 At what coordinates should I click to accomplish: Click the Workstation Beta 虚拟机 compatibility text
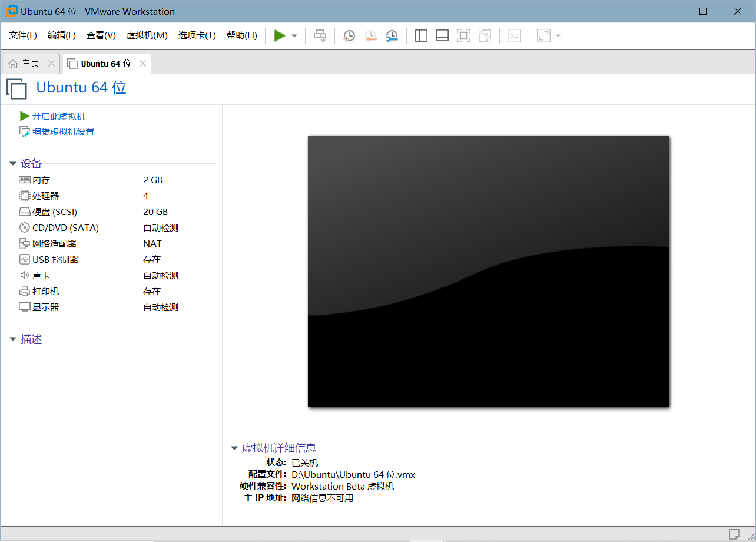click(x=343, y=487)
